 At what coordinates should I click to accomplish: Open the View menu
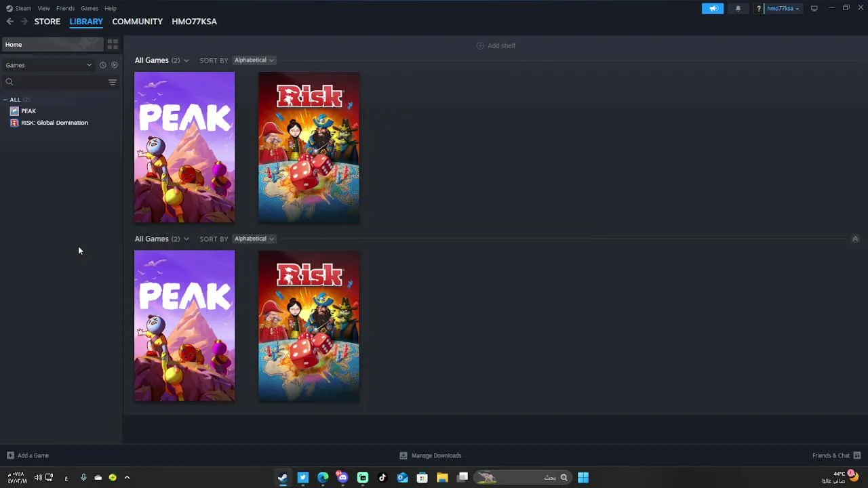pyautogui.click(x=43, y=8)
